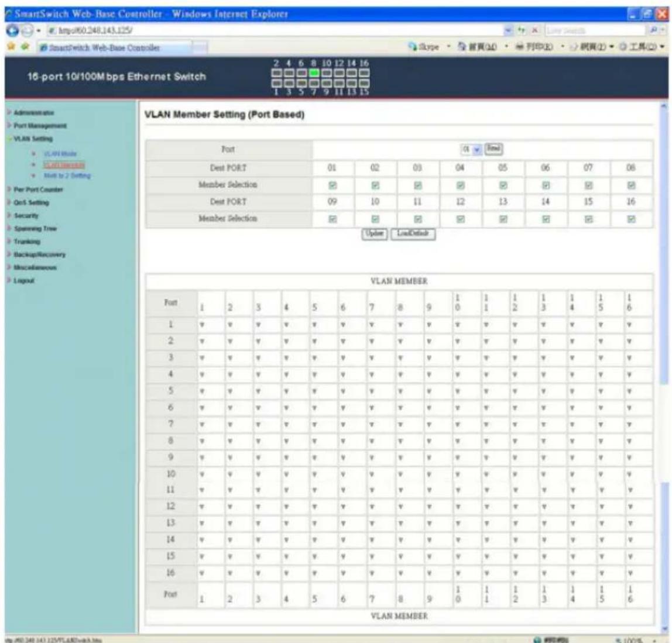Open the VLAN Mode link
The width and height of the screenshot is (672, 643).
click(60, 154)
